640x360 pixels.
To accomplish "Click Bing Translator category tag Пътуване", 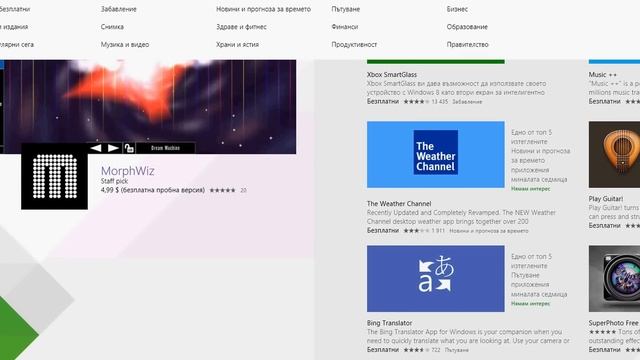I will pyautogui.click(x=456, y=350).
